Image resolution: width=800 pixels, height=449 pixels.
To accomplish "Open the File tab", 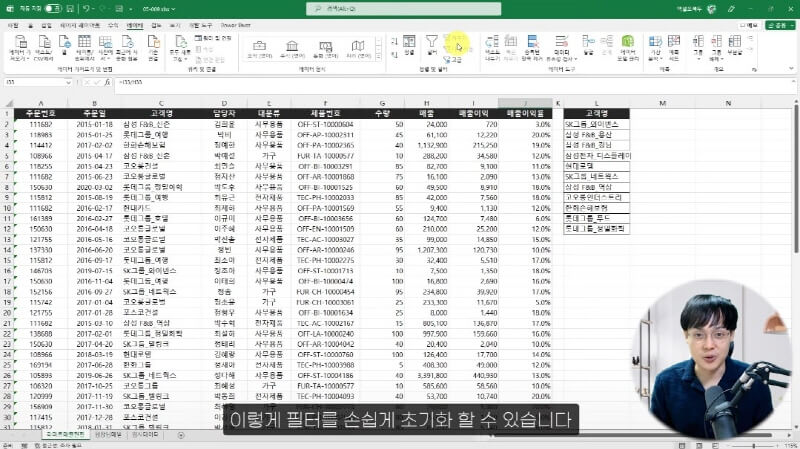I will point(13,25).
